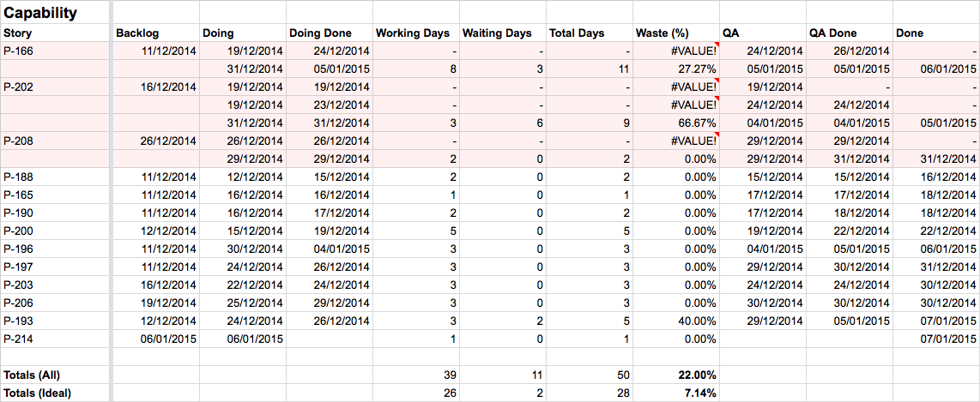
Task: Click the Totals (All) row label
Action: pos(33,375)
